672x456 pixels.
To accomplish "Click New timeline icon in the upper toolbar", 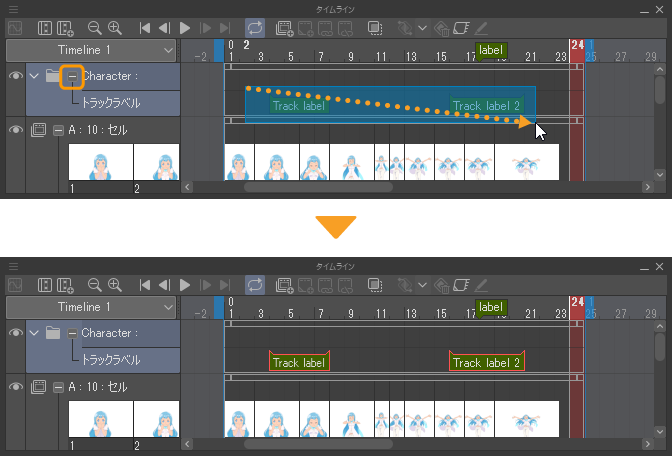I will coord(65,28).
